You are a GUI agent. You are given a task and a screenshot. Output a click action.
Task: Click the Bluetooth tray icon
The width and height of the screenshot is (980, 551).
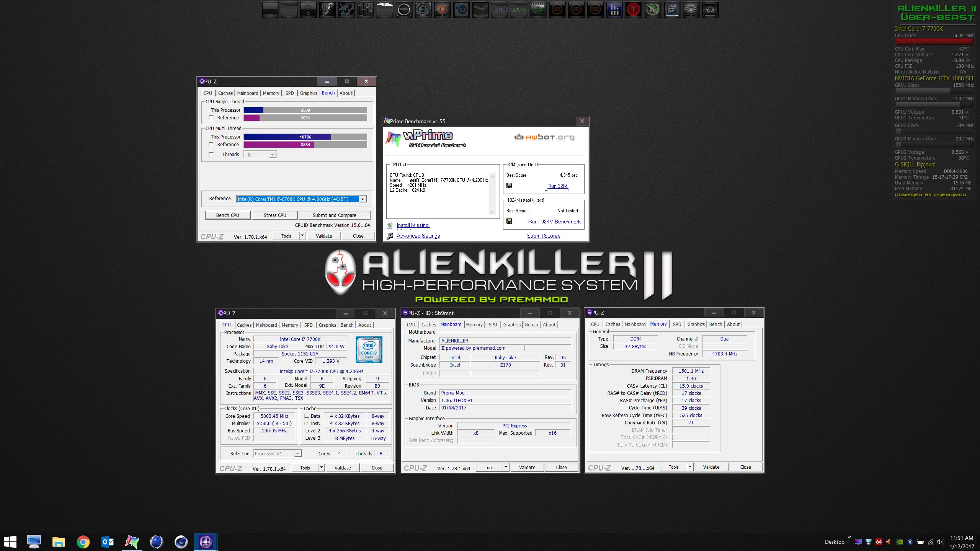pyautogui.click(x=910, y=542)
